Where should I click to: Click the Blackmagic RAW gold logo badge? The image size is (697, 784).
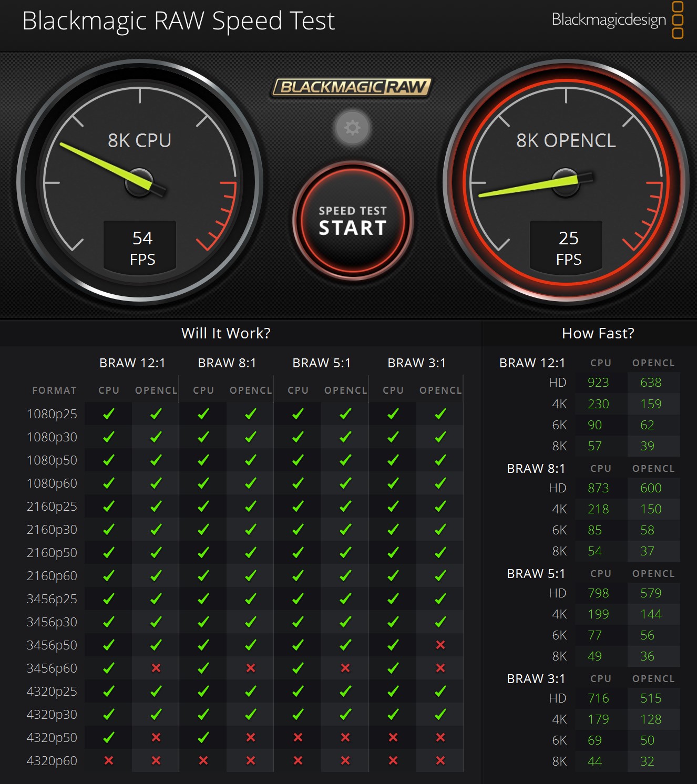pos(352,87)
